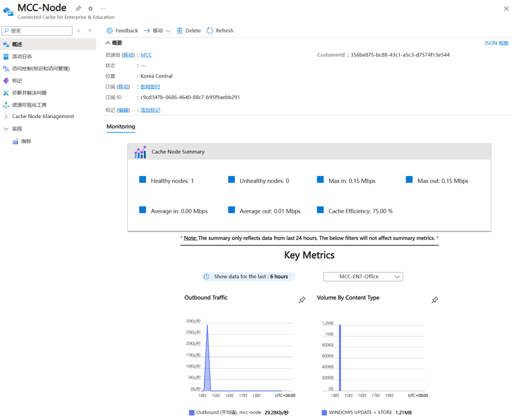Click 标记 purple tag icon
This screenshot has width=512, height=420.
pos(6,80)
